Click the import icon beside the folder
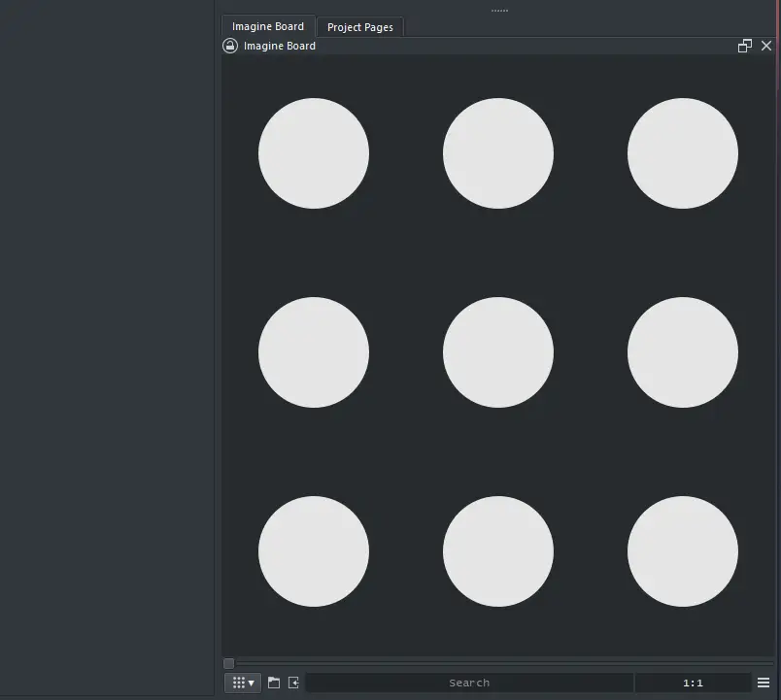781x700 pixels. (293, 683)
